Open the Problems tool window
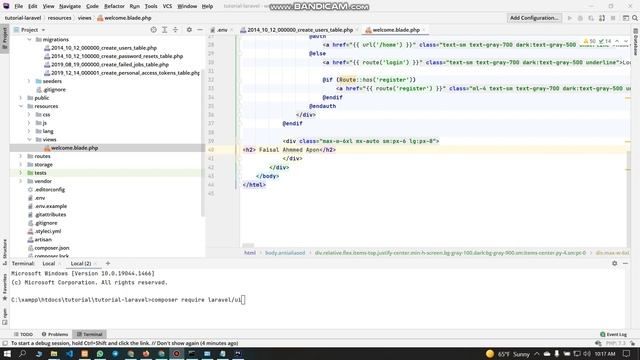This screenshot has width=640, height=360. [x=55, y=334]
